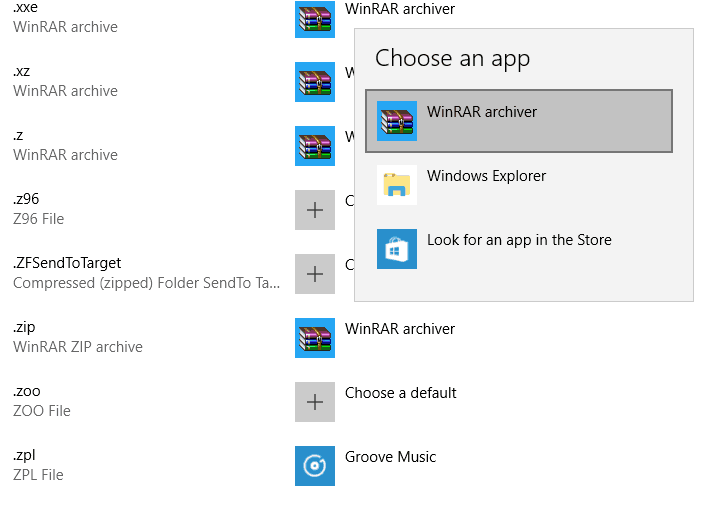Click the ZOO File description
Screen dimensions: 705x527
[41, 411]
